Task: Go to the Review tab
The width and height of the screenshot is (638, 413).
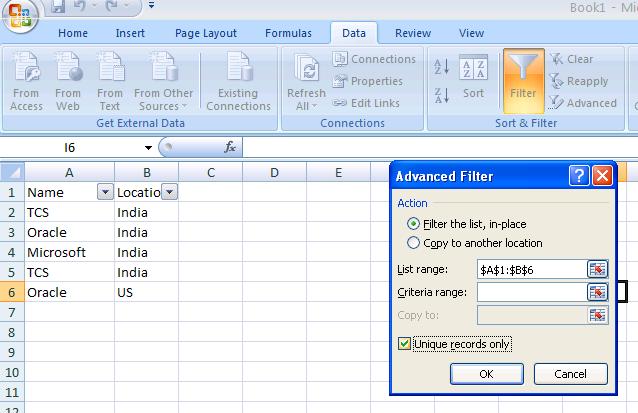Action: click(x=413, y=33)
